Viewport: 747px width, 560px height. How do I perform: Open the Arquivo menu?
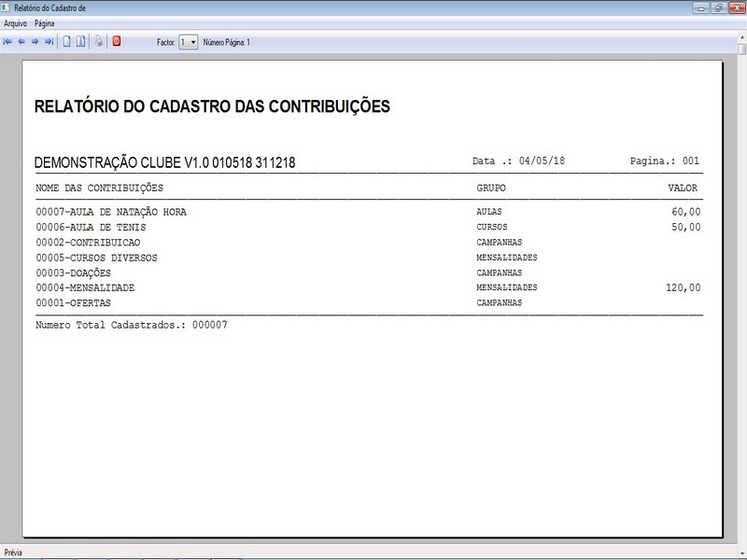click(15, 23)
